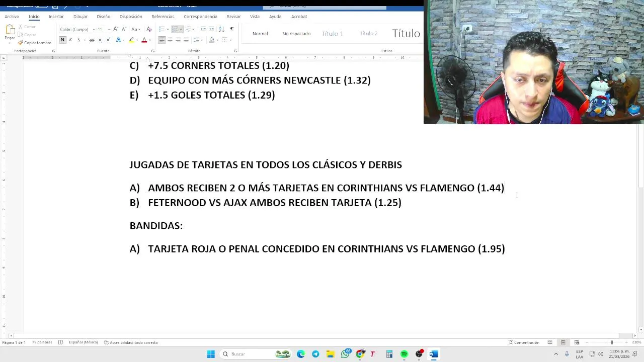The height and width of the screenshot is (362, 644).
Task: Expand the numbering list dropdown arrow
Action: pyautogui.click(x=181, y=29)
